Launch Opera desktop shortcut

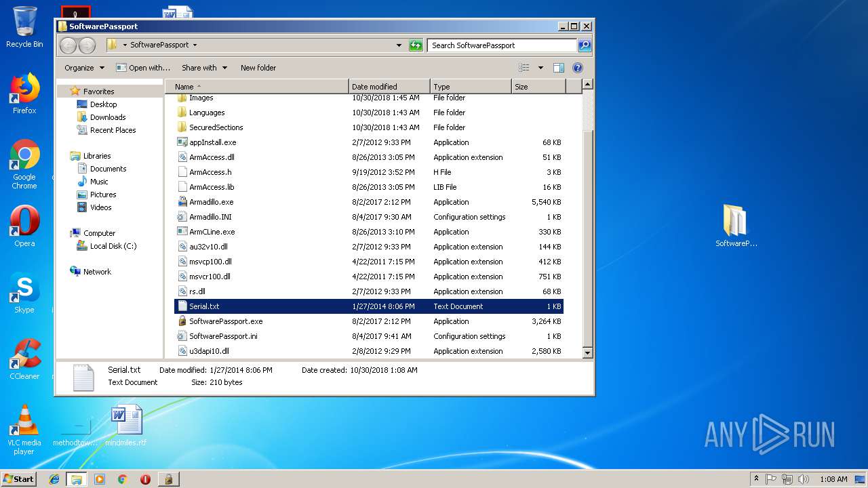pyautogui.click(x=24, y=226)
